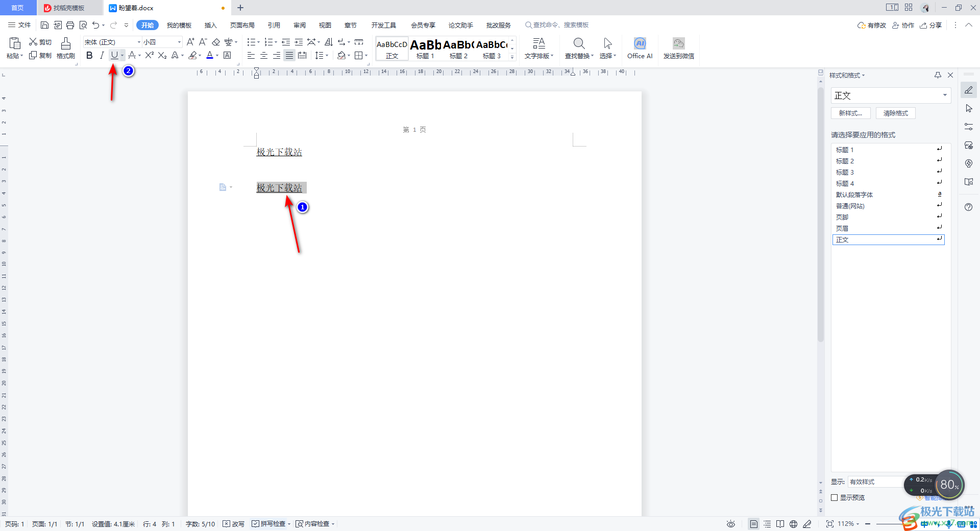Image resolution: width=980 pixels, height=531 pixels.
Task: Toggle 改写 overwrite mode in status bar
Action: [234, 524]
